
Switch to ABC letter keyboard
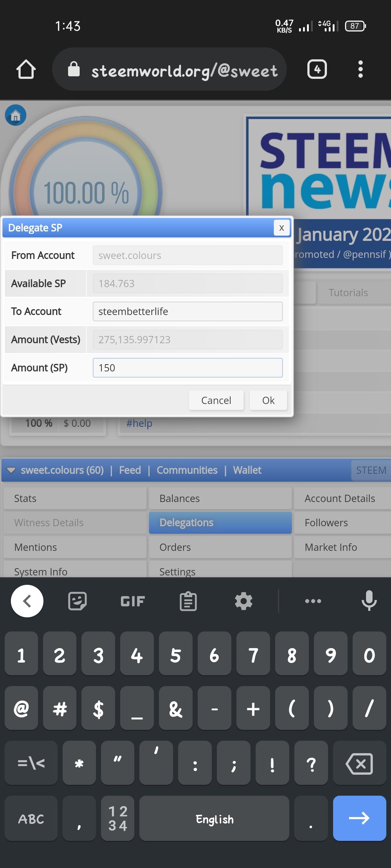(31, 818)
